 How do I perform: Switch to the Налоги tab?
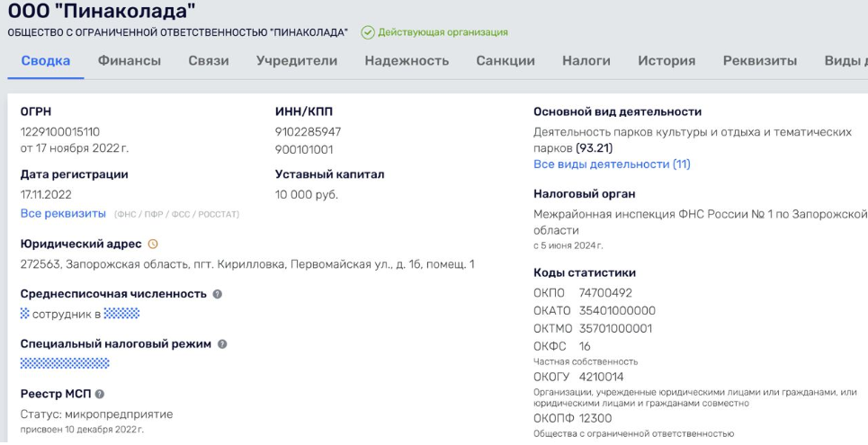[586, 61]
